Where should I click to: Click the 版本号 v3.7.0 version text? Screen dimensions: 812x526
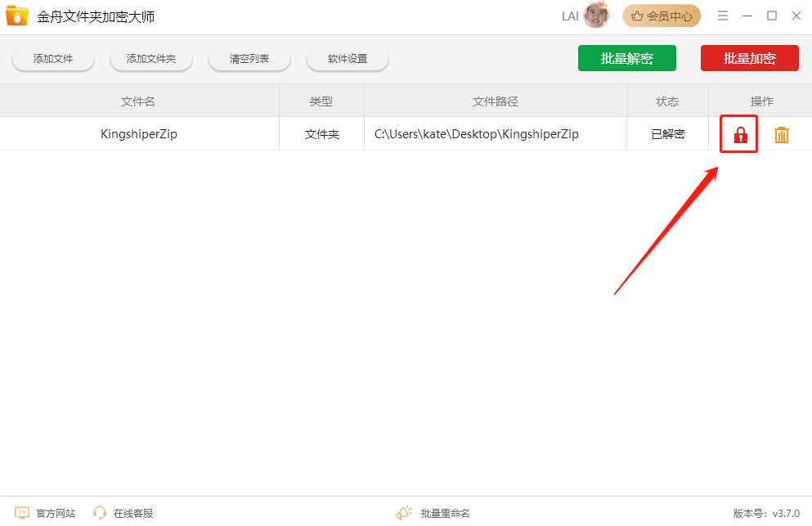point(766,513)
